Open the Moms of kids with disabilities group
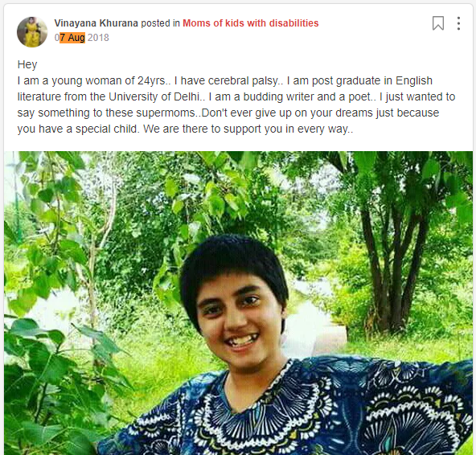The height and width of the screenshot is (455, 476). pyautogui.click(x=250, y=23)
